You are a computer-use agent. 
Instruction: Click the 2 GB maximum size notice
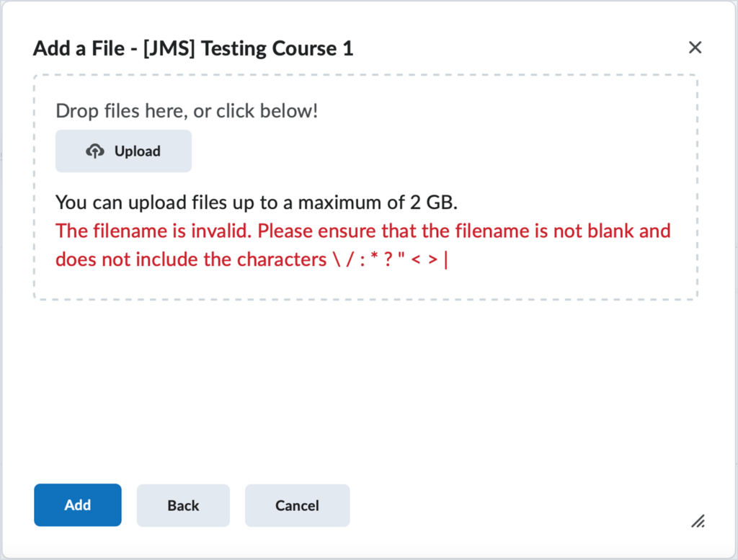coord(256,203)
